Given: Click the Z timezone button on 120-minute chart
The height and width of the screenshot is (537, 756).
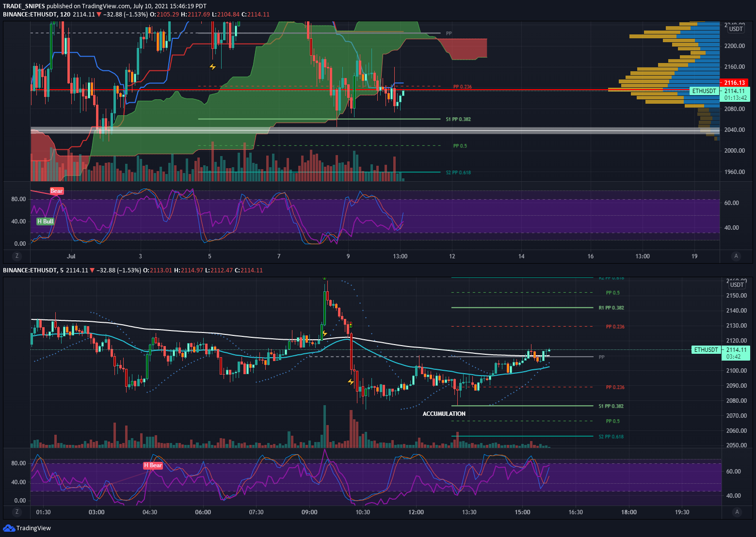Looking at the screenshot, I should (x=17, y=256).
